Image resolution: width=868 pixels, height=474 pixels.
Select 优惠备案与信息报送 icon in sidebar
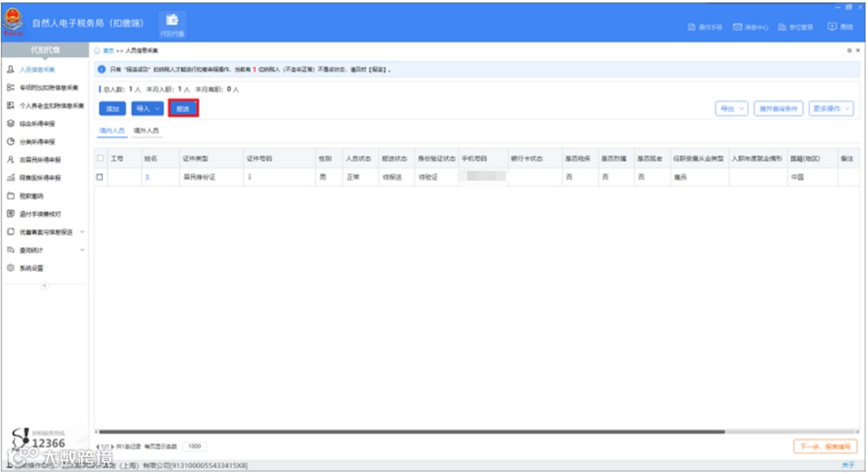(11, 232)
